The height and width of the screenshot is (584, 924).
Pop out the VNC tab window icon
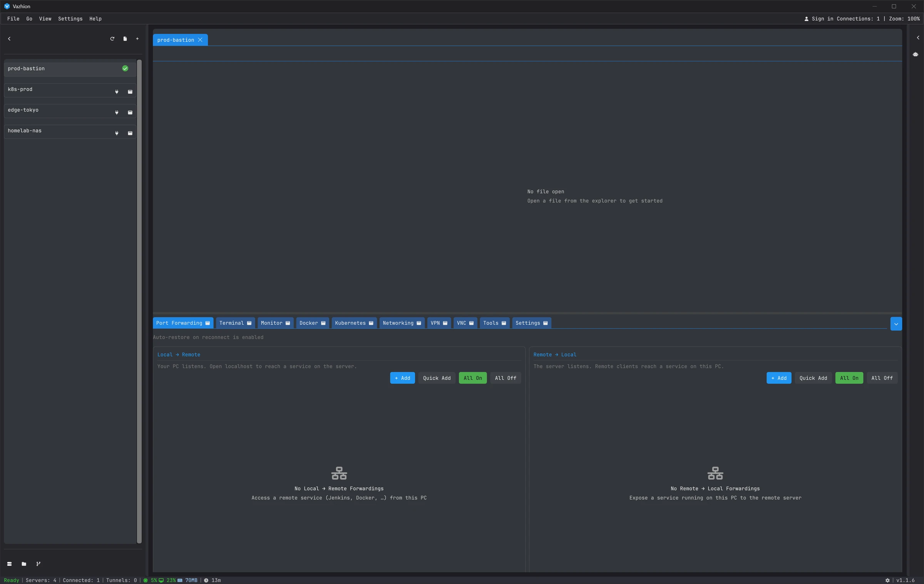point(471,323)
